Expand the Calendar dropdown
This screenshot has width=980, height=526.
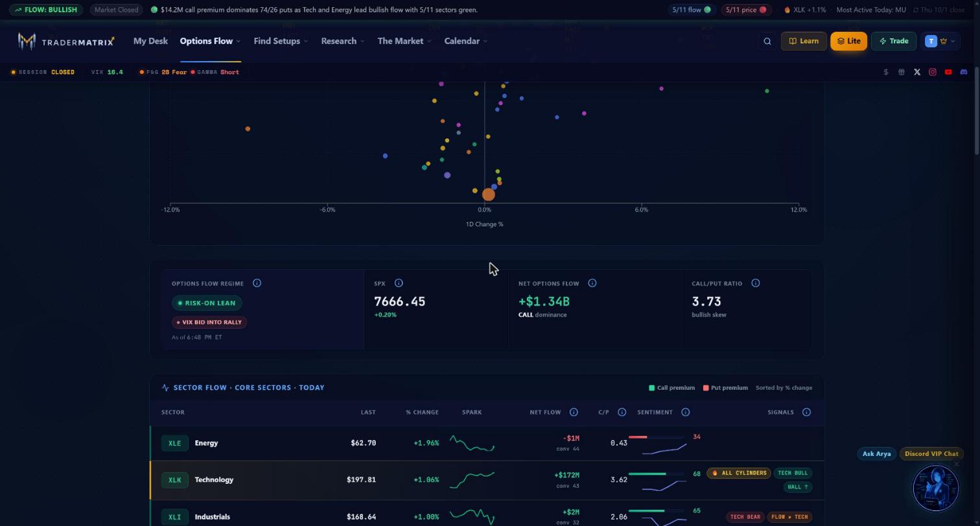465,41
